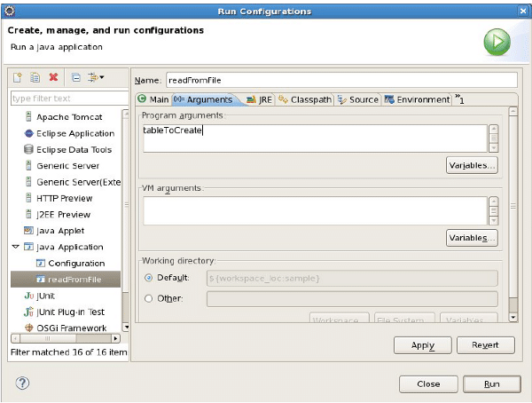Click the horizontal scrollbar under the tree

click(x=64, y=338)
